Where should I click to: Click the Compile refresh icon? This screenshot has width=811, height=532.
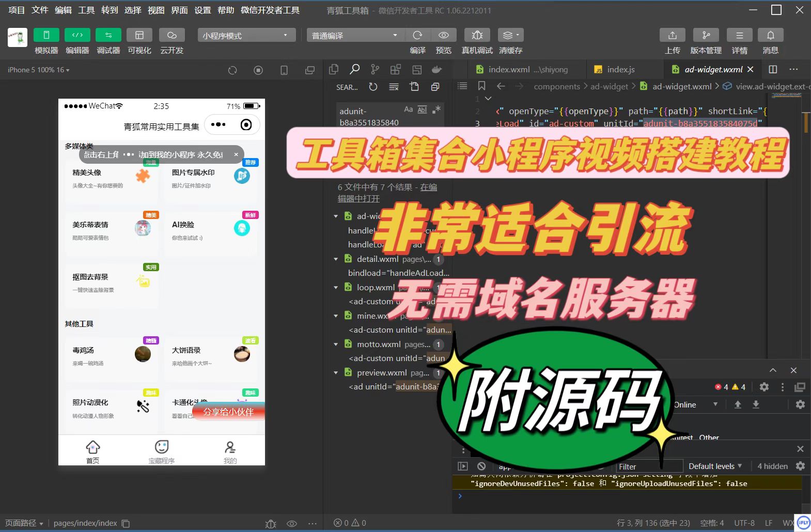point(417,35)
